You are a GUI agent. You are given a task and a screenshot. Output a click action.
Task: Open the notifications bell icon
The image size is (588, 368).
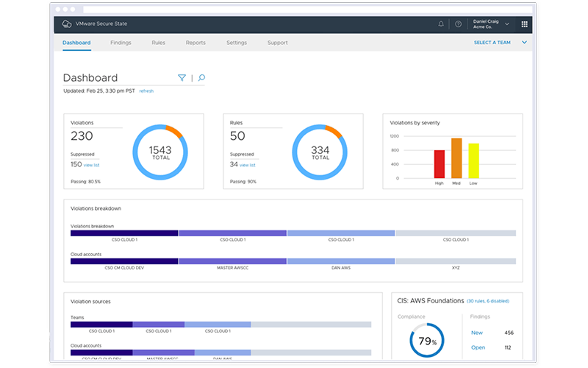point(441,24)
